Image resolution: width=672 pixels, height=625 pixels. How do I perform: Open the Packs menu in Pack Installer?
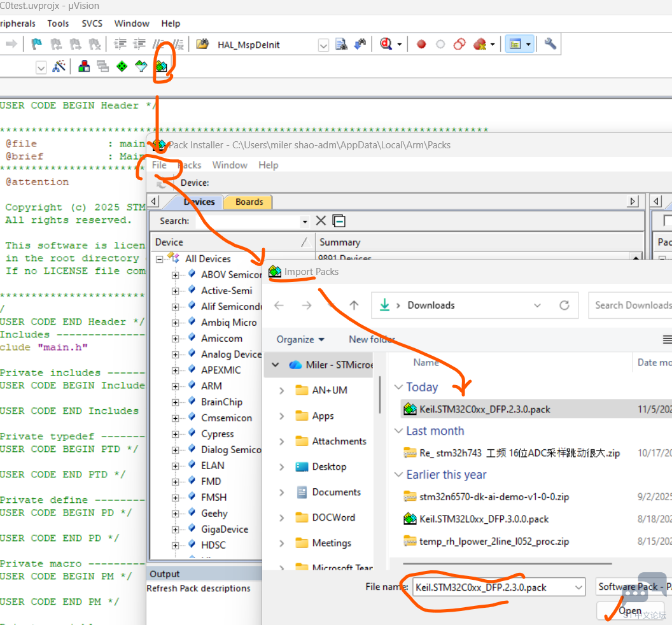click(x=190, y=165)
